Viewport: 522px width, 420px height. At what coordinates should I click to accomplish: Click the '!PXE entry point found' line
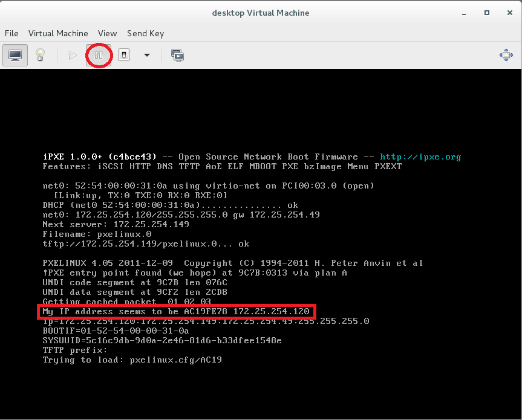195,273
